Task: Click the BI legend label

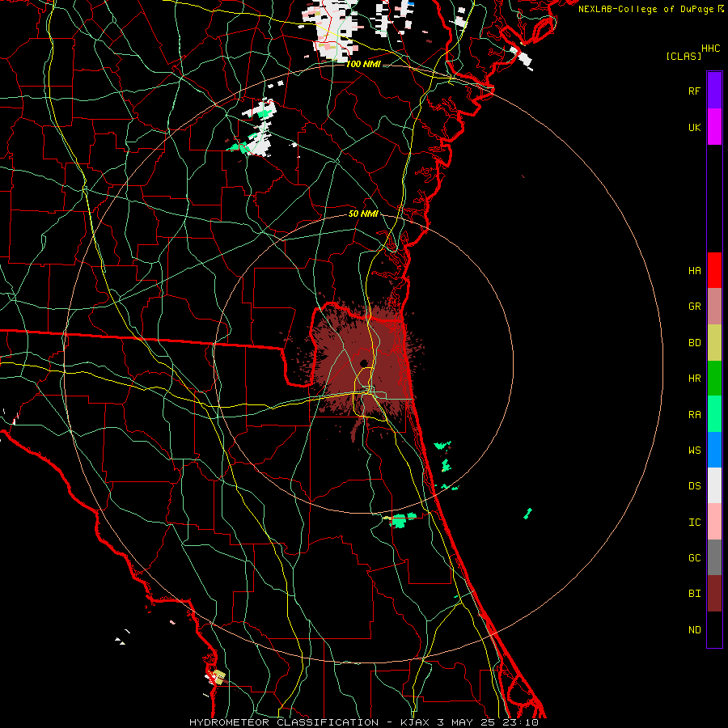Action: coord(694,594)
